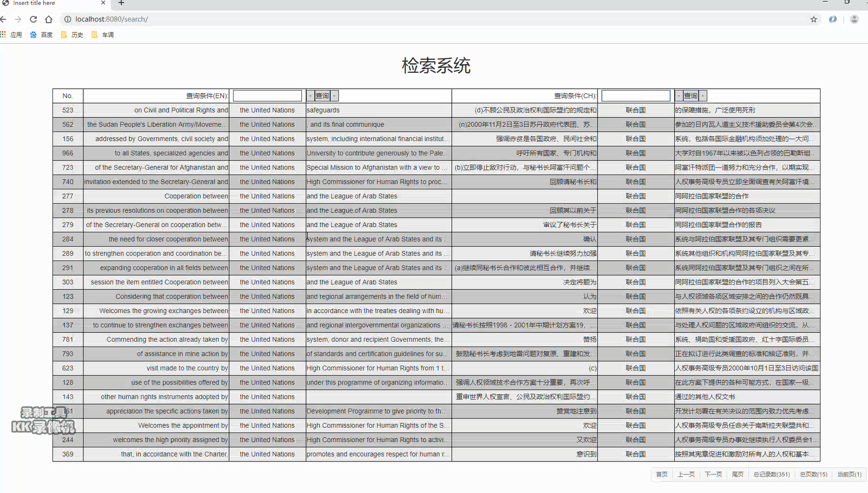Click 'the United Nations' in row 740

point(267,182)
